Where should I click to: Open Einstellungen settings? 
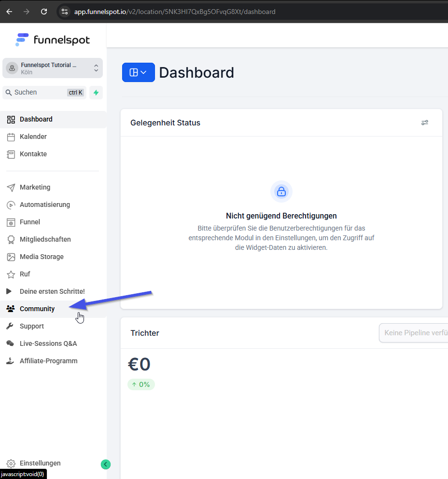coord(34,463)
